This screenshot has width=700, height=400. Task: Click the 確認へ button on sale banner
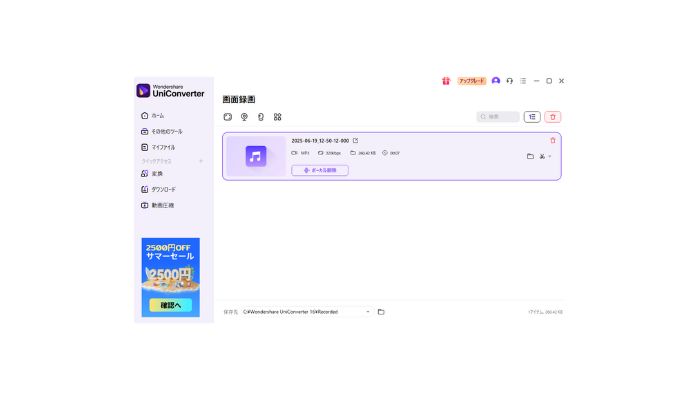171,305
